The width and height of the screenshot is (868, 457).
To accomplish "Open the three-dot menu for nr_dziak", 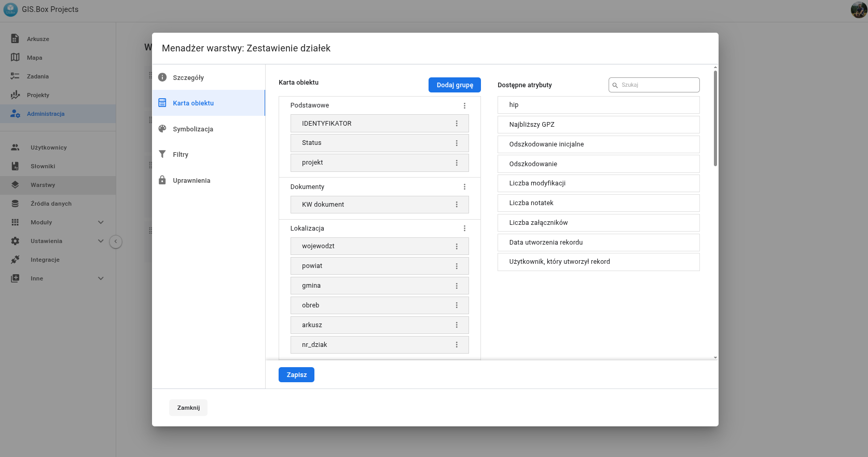I will [x=457, y=345].
